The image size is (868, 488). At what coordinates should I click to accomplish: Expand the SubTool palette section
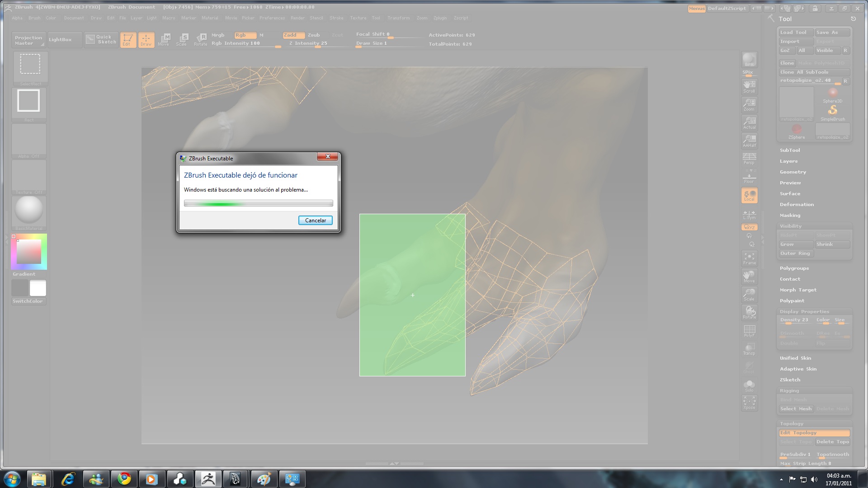pos(790,150)
